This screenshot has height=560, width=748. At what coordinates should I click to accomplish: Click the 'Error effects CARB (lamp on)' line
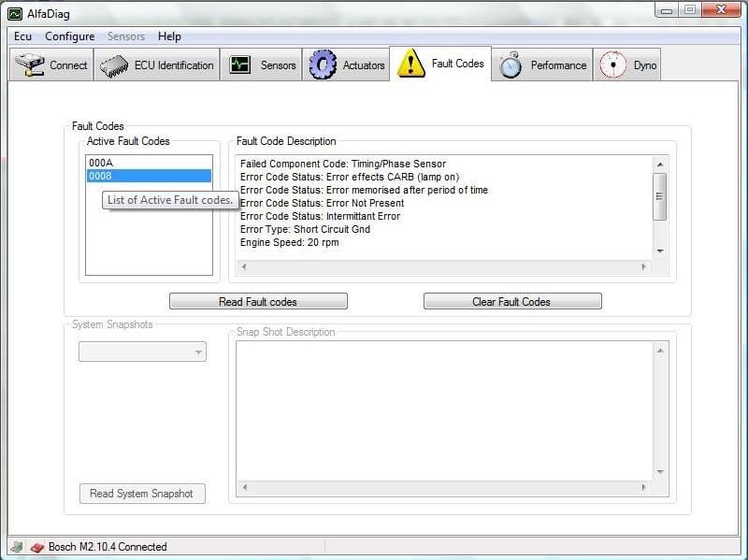(x=350, y=177)
